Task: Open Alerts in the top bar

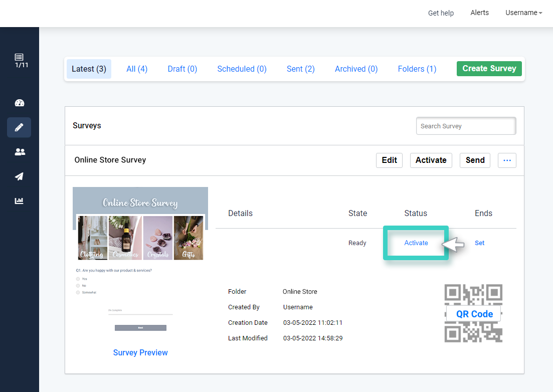Action: (x=480, y=13)
